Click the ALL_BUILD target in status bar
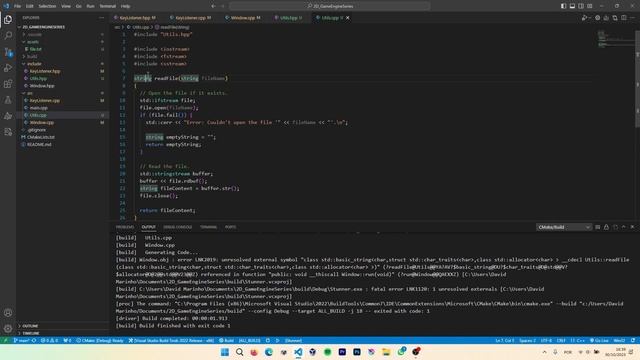The height and width of the screenshot is (360, 640). [x=249, y=340]
